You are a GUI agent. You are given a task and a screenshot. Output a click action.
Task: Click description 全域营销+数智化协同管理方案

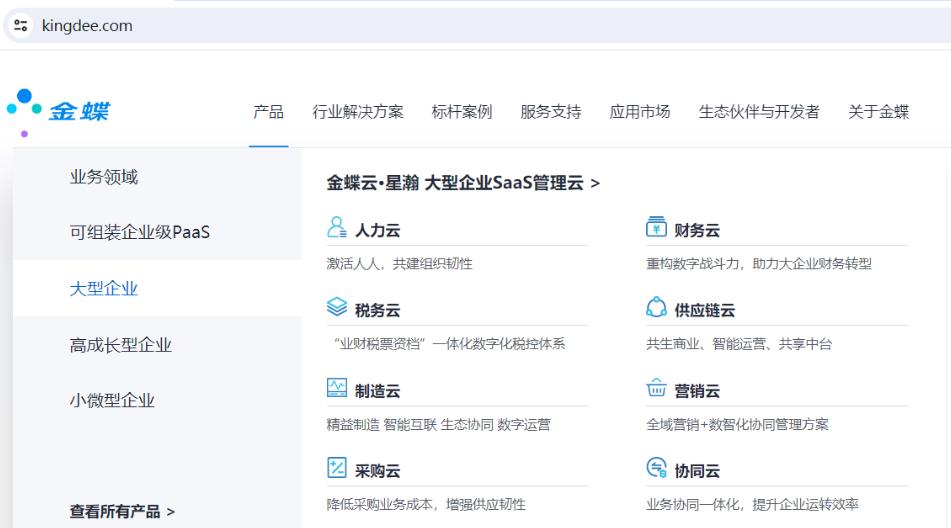pos(737,424)
